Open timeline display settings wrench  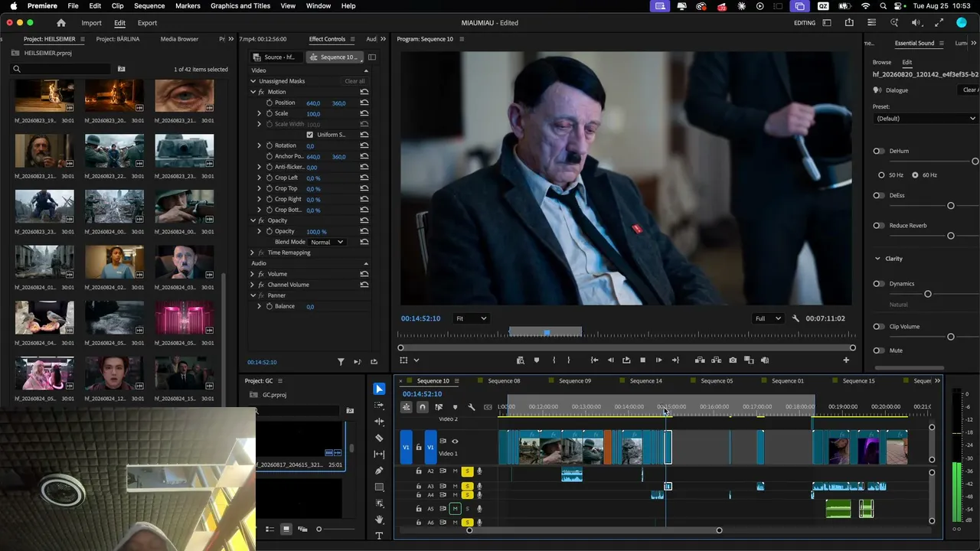coord(472,407)
